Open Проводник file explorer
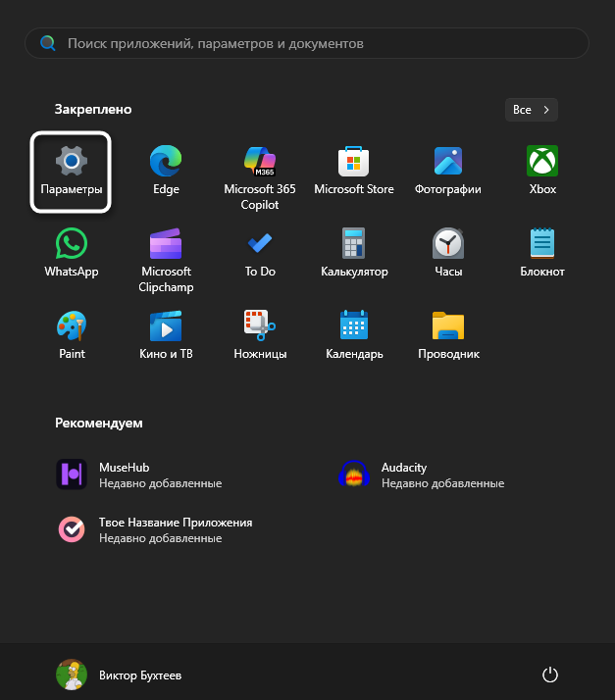 pos(448,336)
